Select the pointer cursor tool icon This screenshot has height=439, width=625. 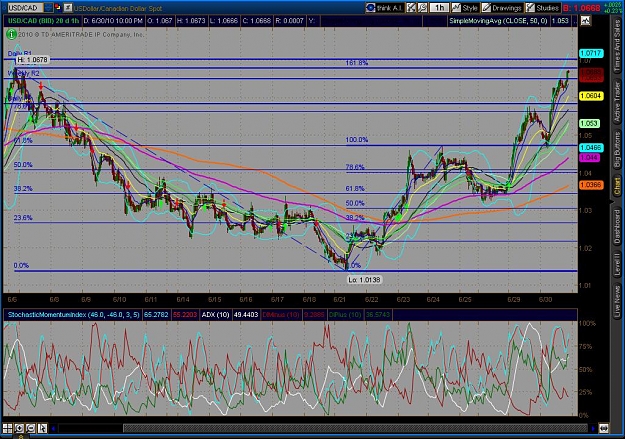pyautogui.click(x=42, y=428)
